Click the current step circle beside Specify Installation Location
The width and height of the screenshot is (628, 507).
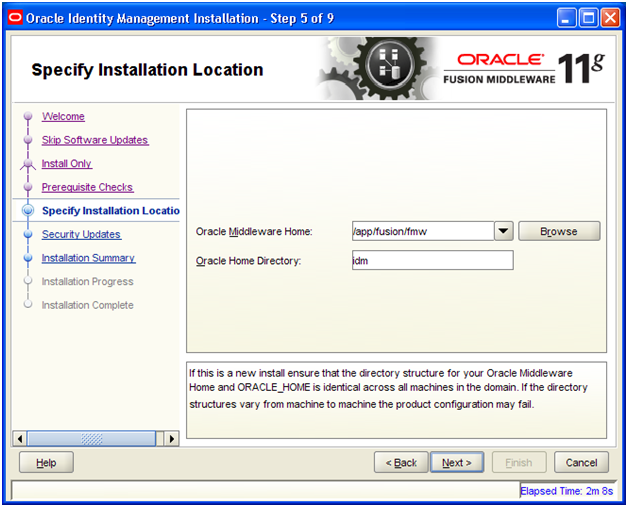click(28, 211)
